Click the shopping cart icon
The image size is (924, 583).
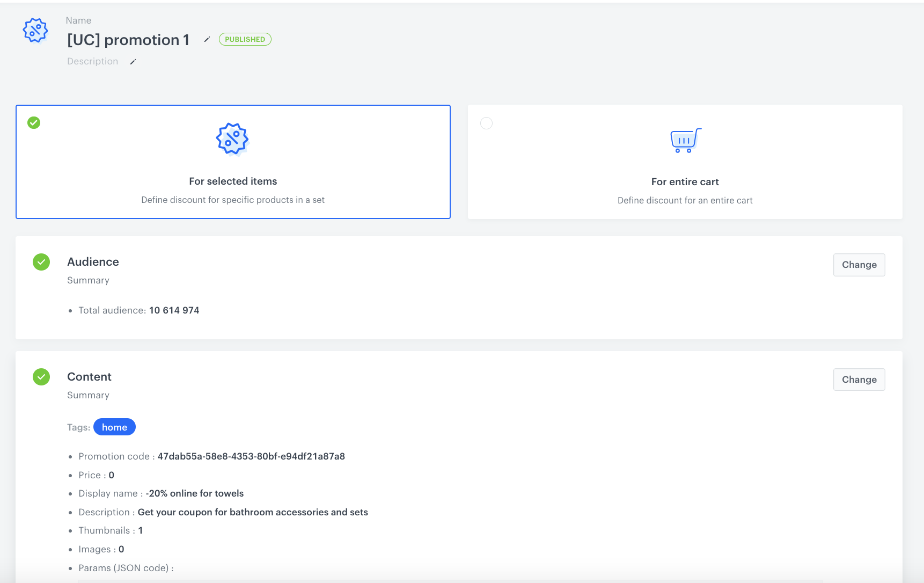[685, 141]
